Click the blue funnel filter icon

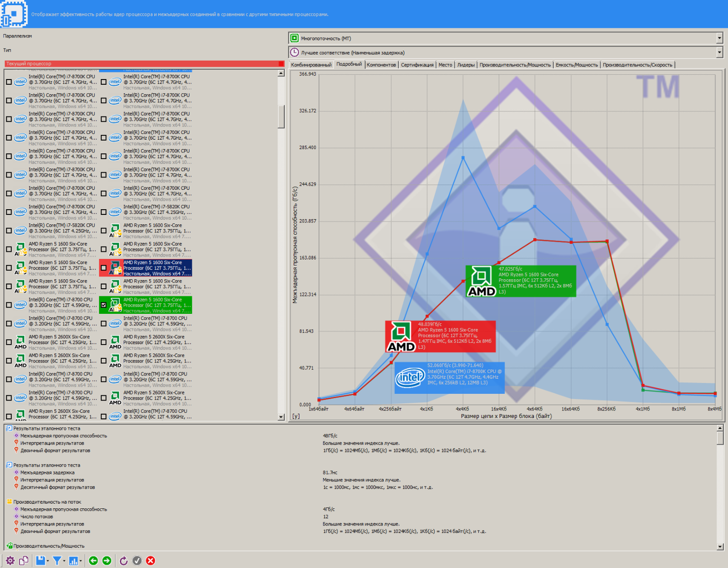57,561
